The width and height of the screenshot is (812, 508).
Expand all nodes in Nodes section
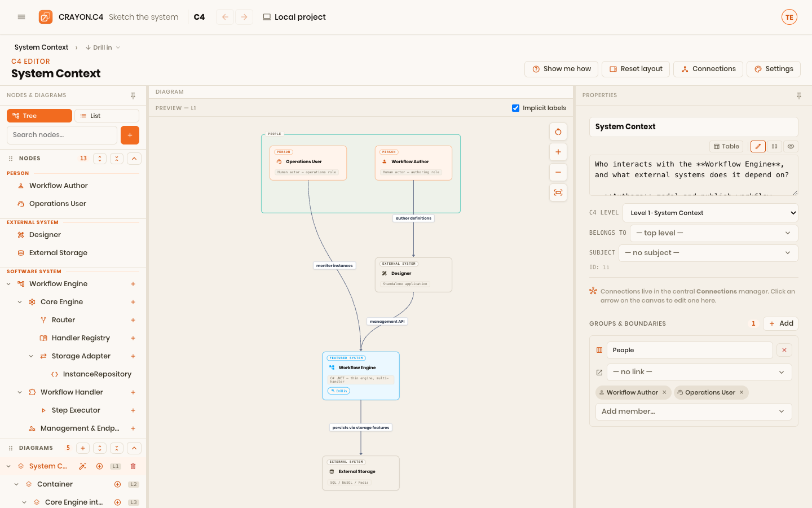[x=100, y=159]
